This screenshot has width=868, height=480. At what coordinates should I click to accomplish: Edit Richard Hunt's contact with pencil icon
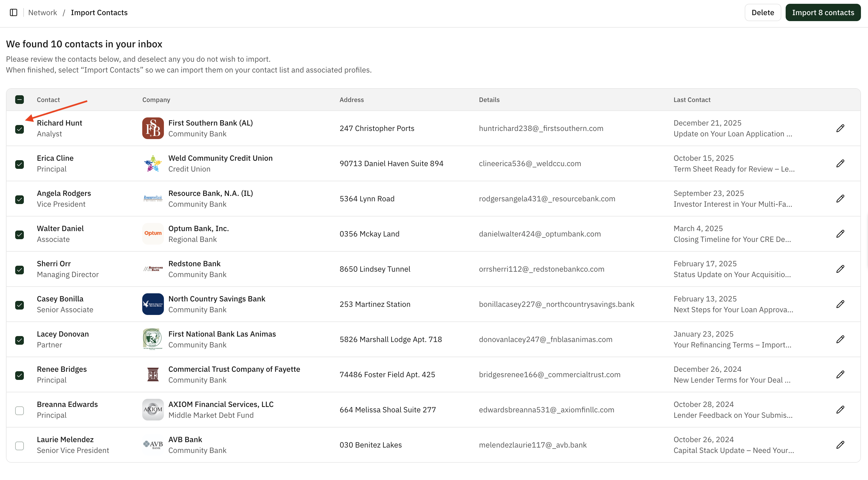(x=841, y=128)
